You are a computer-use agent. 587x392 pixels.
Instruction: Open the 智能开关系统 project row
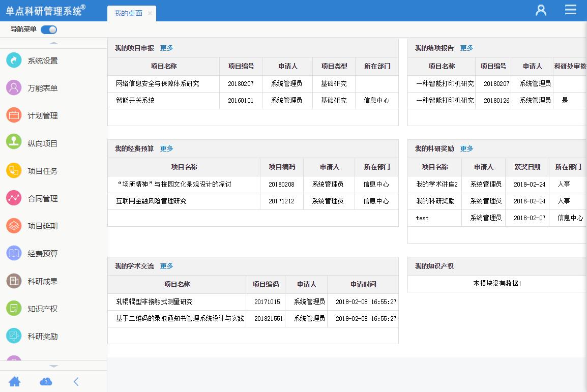click(135, 101)
